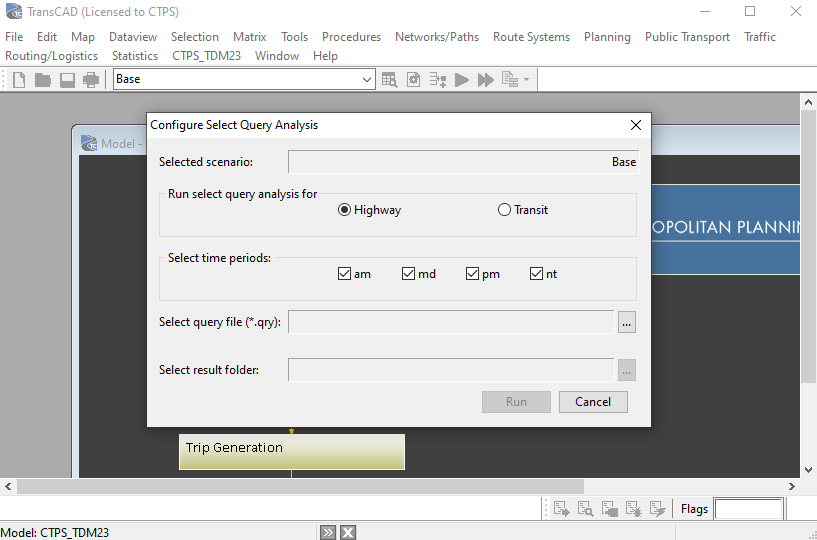Uncheck the nt time period checkbox
The width and height of the screenshot is (817, 540).
tap(536, 274)
